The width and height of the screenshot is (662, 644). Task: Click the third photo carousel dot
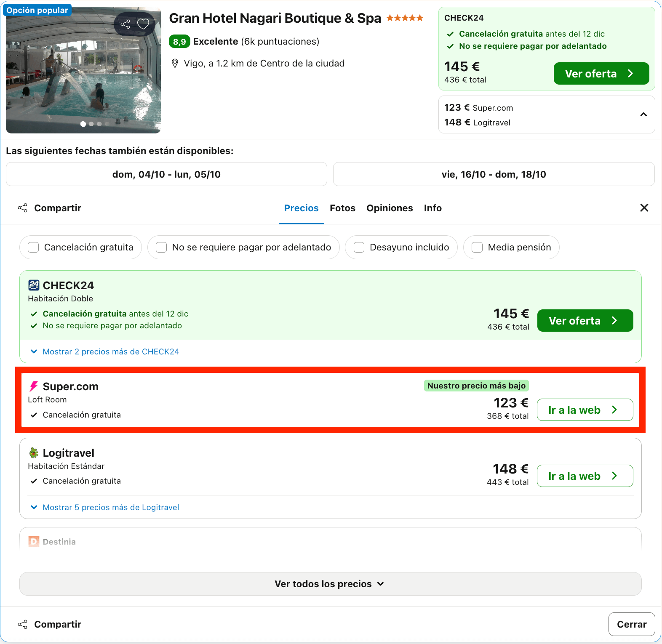point(99,124)
